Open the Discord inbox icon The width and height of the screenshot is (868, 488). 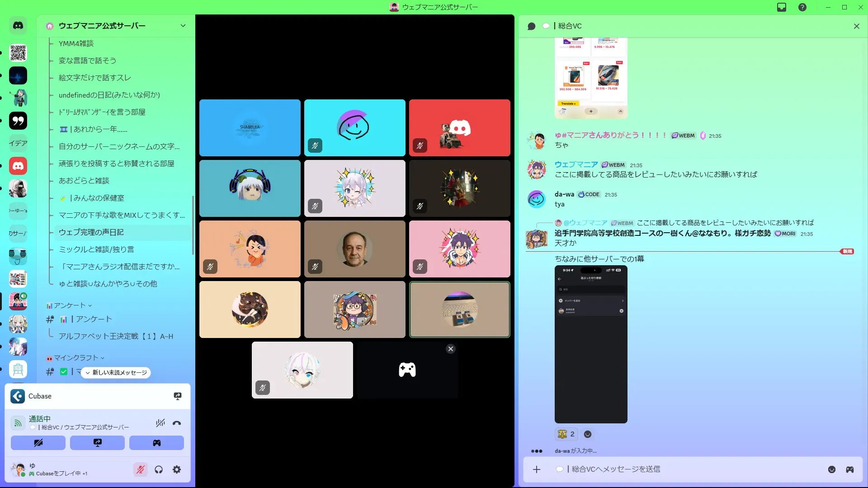782,7
